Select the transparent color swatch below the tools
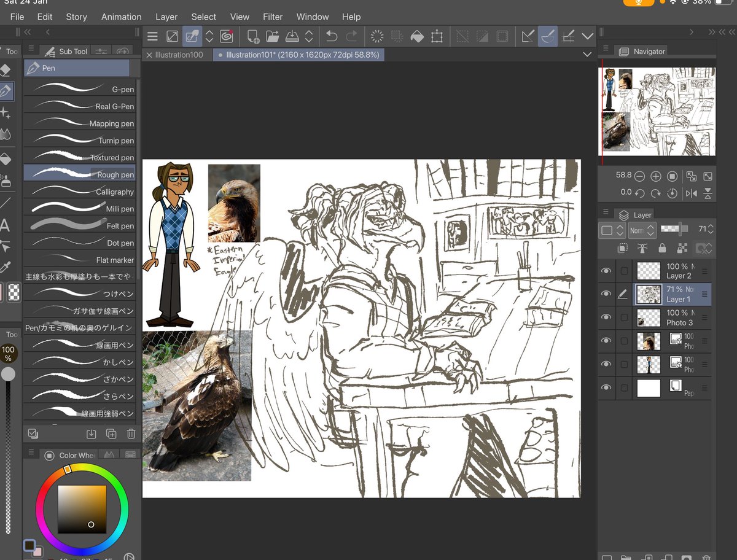Viewport: 737px width, 560px height. click(x=14, y=293)
